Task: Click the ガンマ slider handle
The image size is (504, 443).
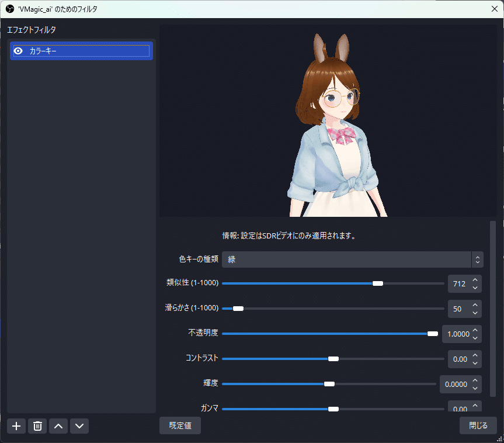Action: [x=333, y=409]
